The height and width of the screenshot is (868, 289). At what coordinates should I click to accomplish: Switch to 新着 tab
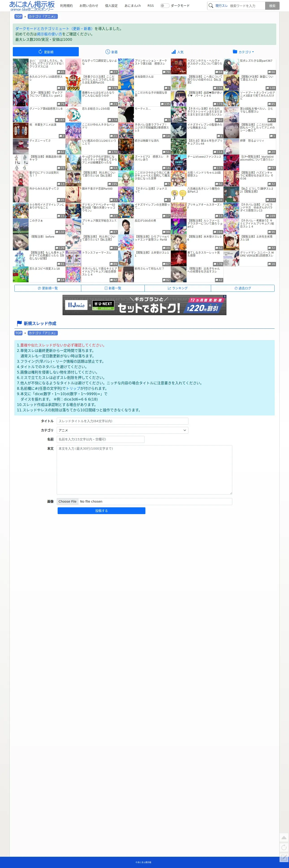coord(111,52)
